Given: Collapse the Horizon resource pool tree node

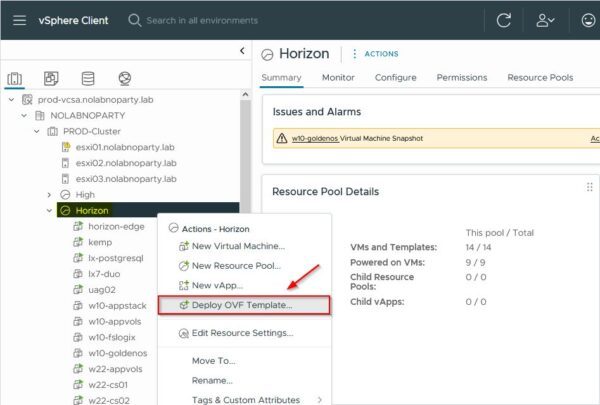Looking at the screenshot, I should tap(49, 211).
